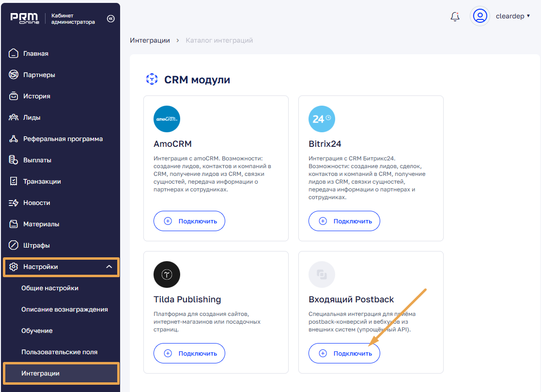Open Общие настройки submenu item
The width and height of the screenshot is (541, 392).
[50, 288]
